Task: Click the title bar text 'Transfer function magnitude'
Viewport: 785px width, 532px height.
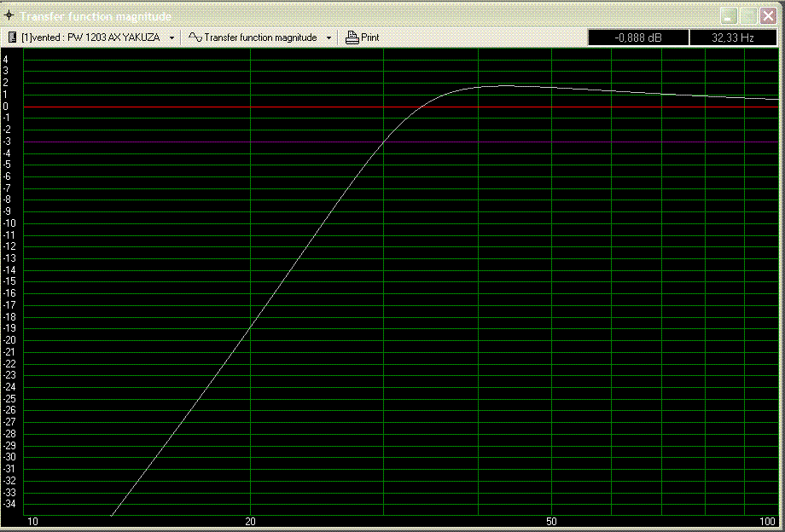Action: pyautogui.click(x=96, y=16)
